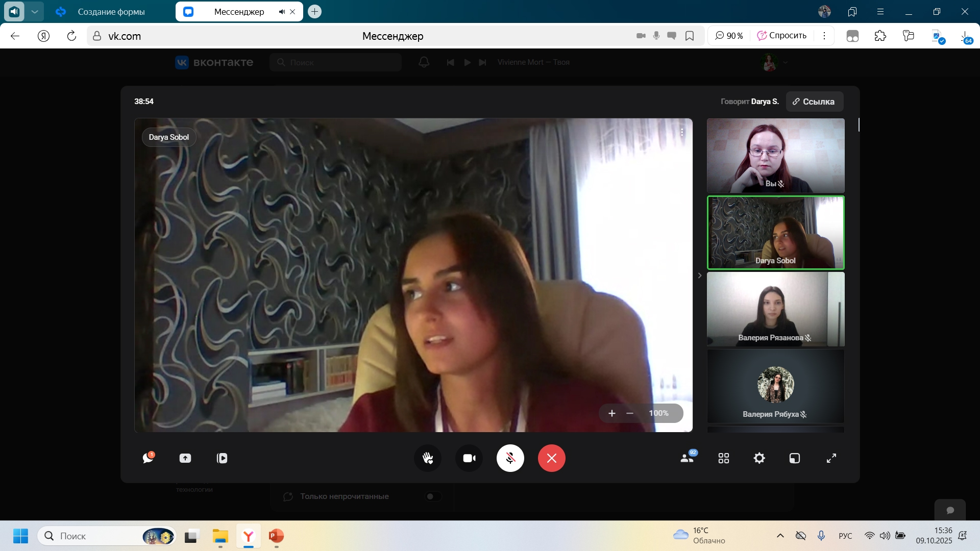Open call settings gear
The width and height of the screenshot is (980, 551).
click(x=759, y=458)
